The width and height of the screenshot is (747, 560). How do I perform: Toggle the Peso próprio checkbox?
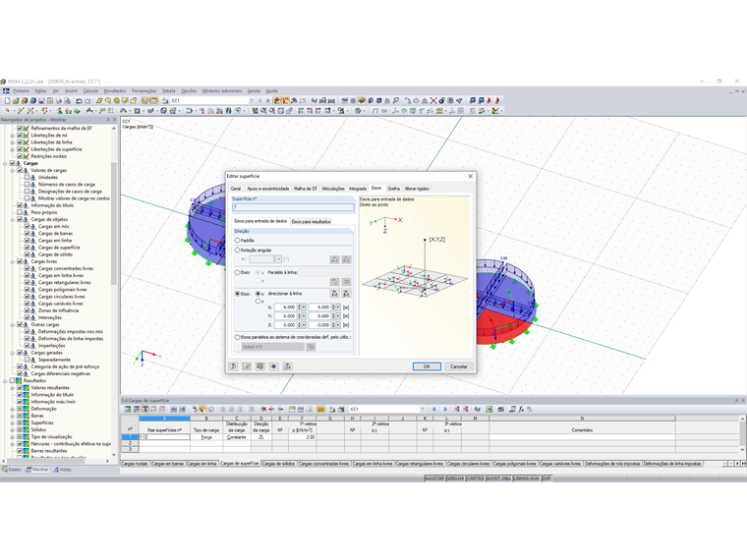pos(20,212)
